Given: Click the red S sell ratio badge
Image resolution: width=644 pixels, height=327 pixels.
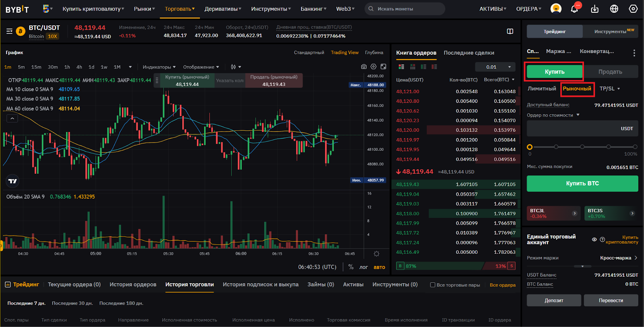Looking at the screenshot, I should pyautogui.click(x=512, y=266).
